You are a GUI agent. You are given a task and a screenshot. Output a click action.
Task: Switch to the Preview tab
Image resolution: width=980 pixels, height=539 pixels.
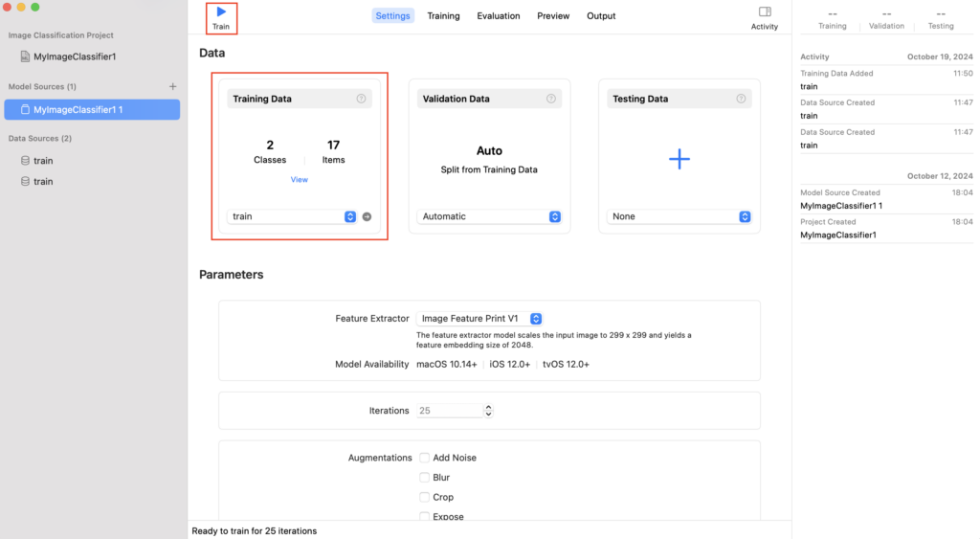[553, 16]
